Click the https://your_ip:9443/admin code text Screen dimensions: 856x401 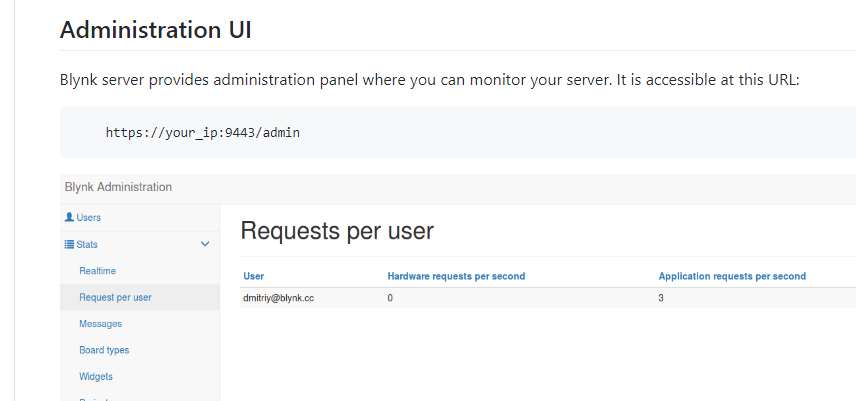point(203,132)
